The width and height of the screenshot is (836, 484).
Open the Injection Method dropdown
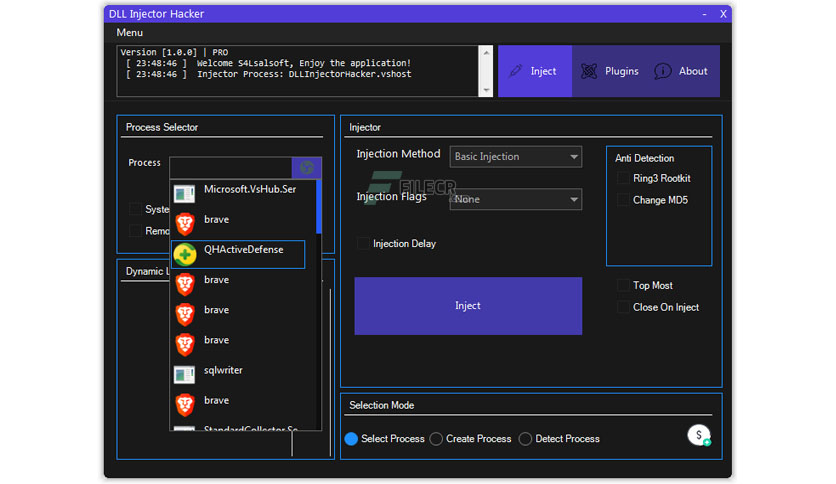pyautogui.click(x=516, y=157)
